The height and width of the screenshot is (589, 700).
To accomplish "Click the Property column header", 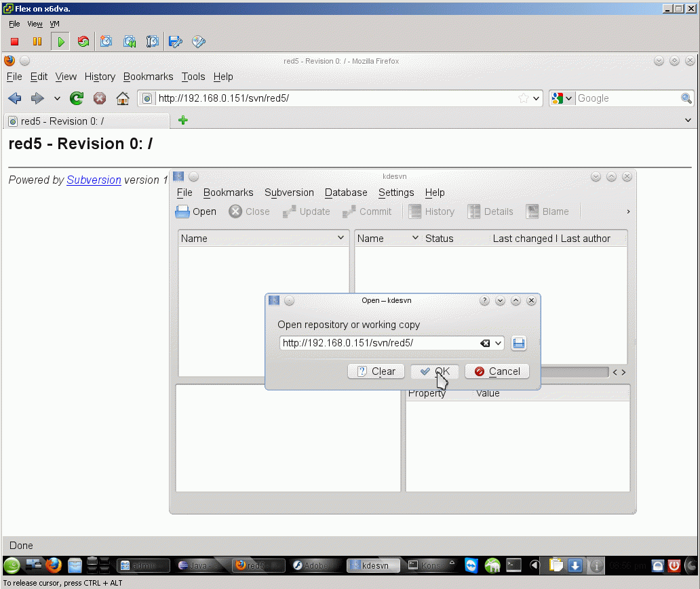I will pyautogui.click(x=440, y=394).
